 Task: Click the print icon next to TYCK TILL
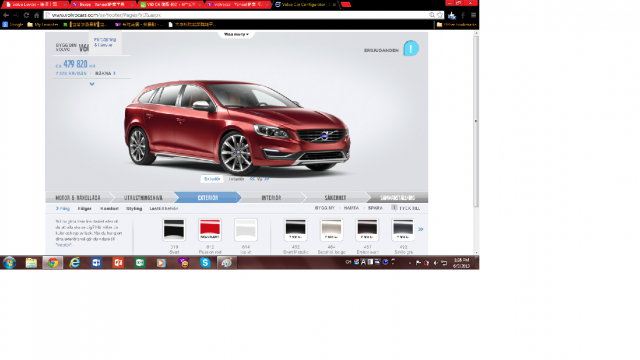pyautogui.click(x=394, y=208)
